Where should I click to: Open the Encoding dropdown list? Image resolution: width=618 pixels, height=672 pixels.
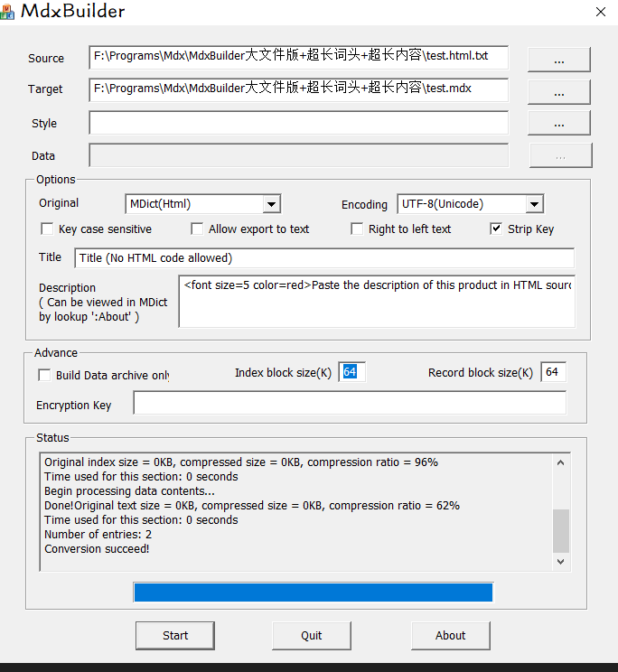tap(534, 205)
